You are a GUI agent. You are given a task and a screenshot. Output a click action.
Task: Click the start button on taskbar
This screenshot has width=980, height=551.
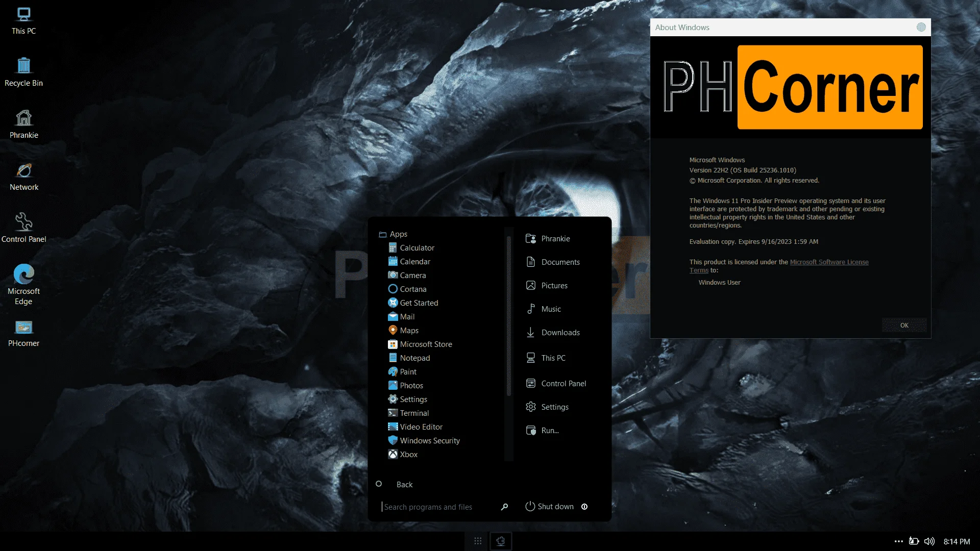coord(501,541)
